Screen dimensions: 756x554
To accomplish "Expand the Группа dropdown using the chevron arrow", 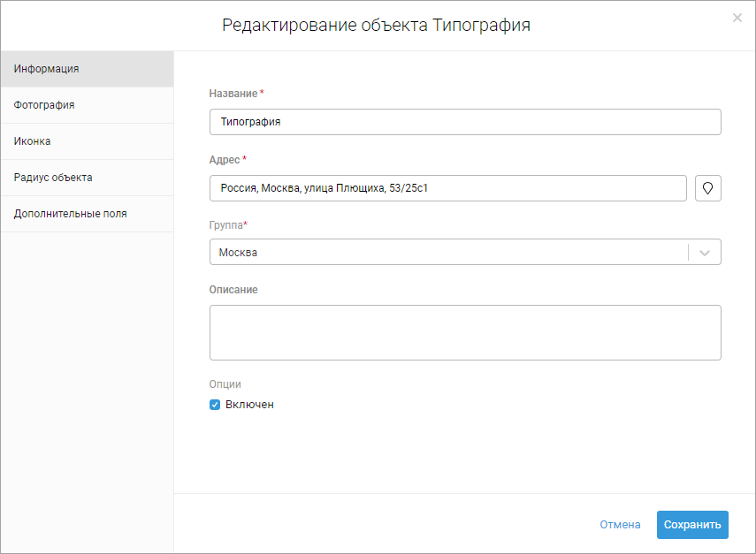I will click(x=705, y=253).
